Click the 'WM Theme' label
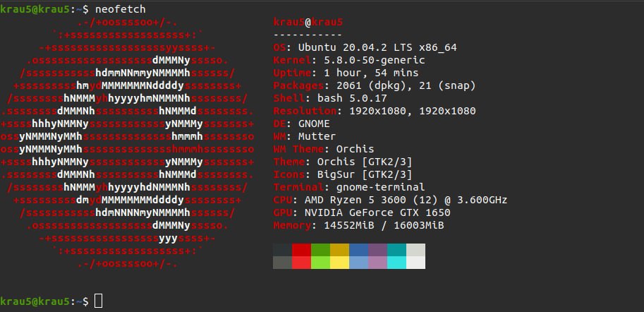 (298, 149)
